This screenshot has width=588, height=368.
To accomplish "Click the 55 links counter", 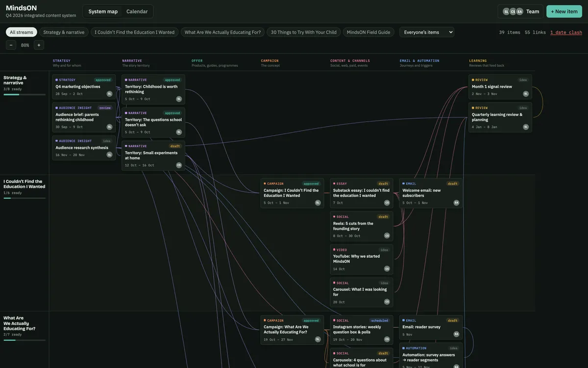I will 535,32.
